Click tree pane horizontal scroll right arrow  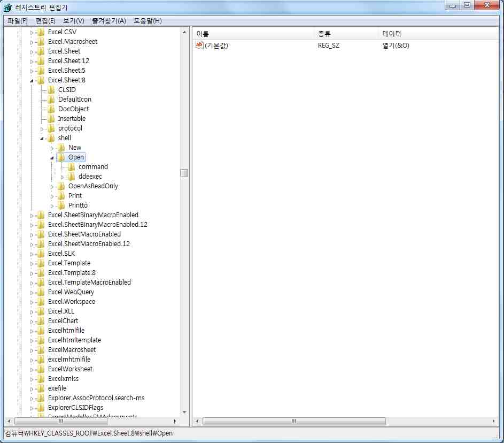tap(175, 421)
